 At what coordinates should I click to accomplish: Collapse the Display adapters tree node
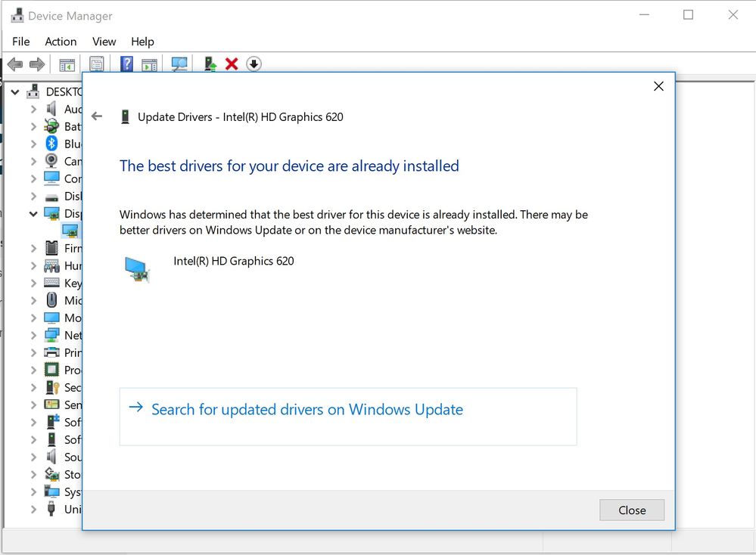coord(33,213)
